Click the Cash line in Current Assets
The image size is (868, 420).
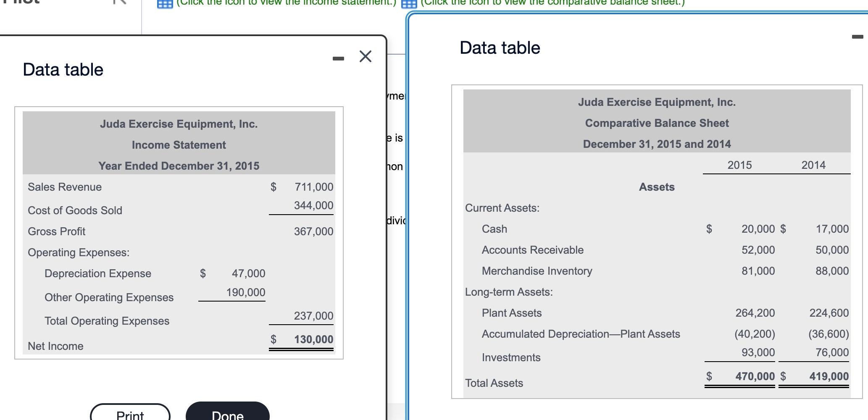[494, 229]
